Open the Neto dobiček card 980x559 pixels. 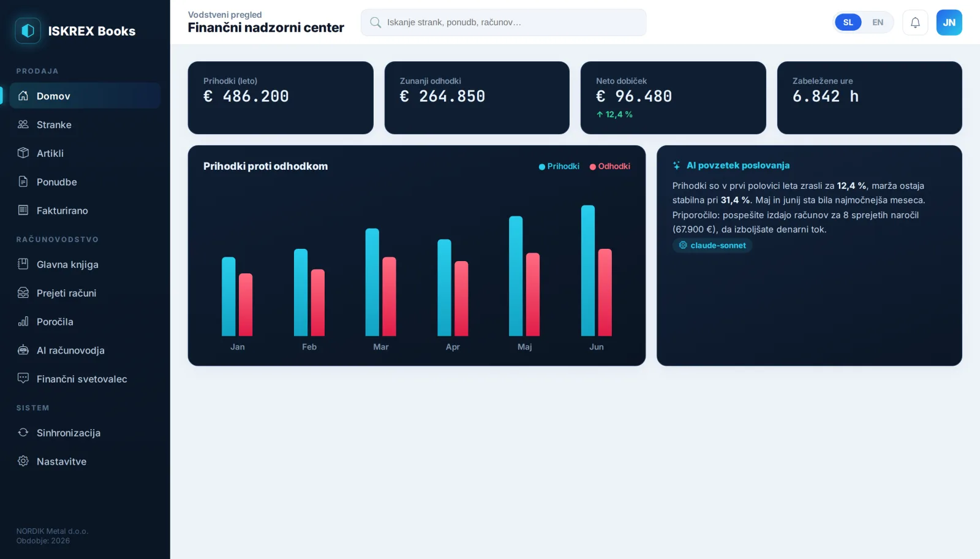(673, 97)
